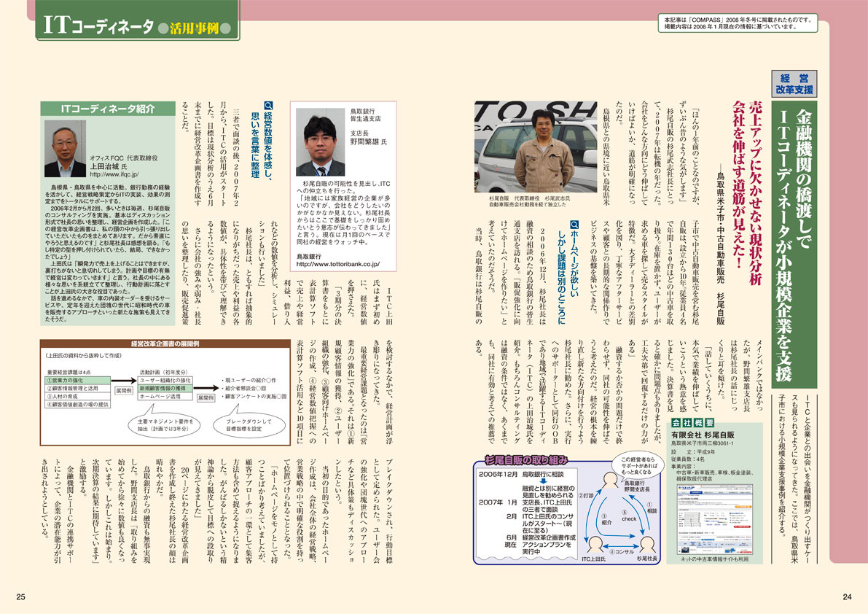
Task: Click the portrait photo of 上田治城
Action: [x=65, y=148]
